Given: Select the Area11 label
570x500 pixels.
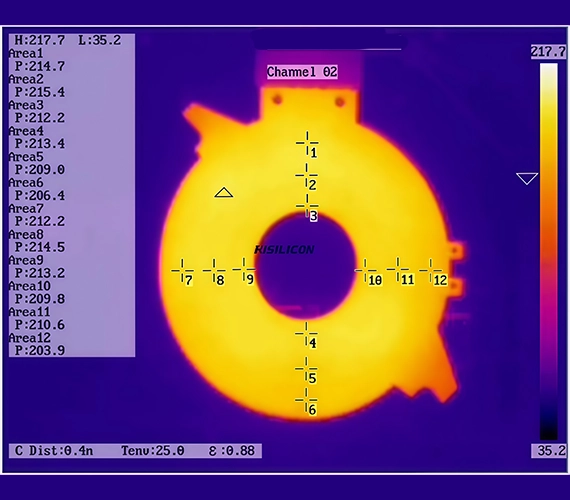Looking at the screenshot, I should [x=29, y=312].
